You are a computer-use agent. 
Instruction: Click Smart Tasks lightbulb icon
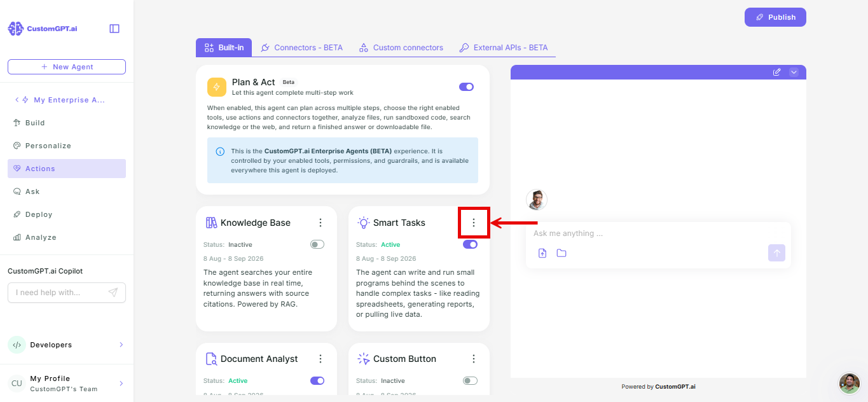point(364,223)
